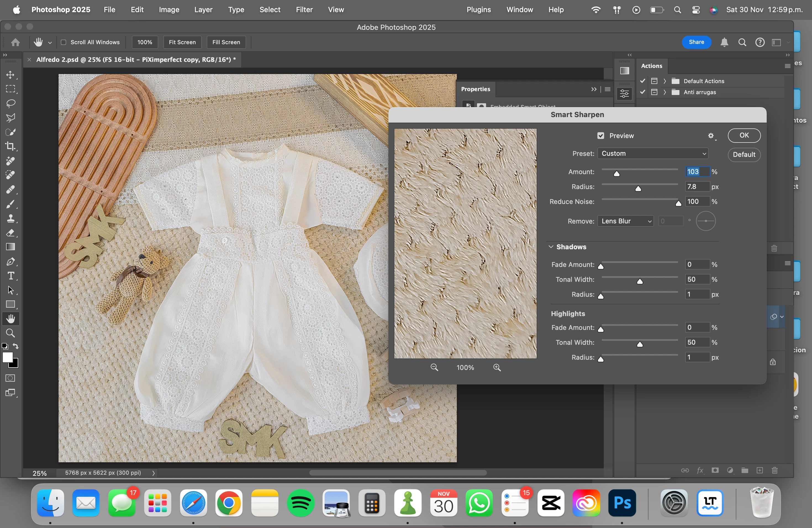
Task: Select the Clone Stamp tool
Action: pos(10,218)
